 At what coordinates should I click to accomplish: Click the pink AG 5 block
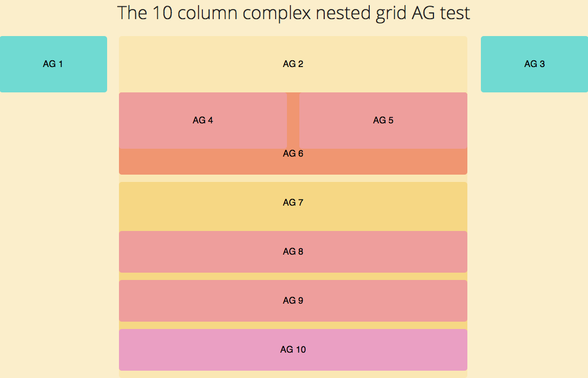(x=383, y=121)
